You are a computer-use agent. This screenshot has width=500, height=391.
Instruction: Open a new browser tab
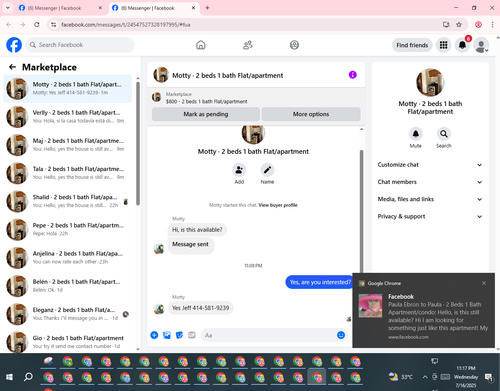[207, 8]
